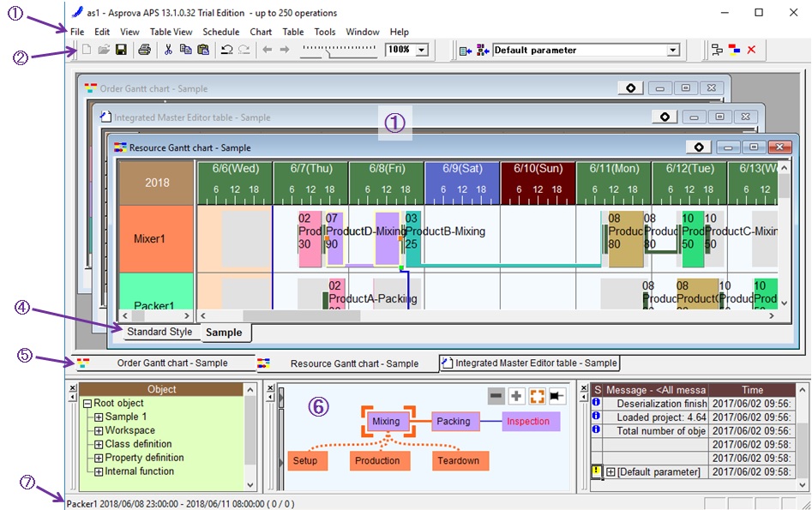The image size is (812, 510).
Task: Click the Message column header
Action: point(656,390)
